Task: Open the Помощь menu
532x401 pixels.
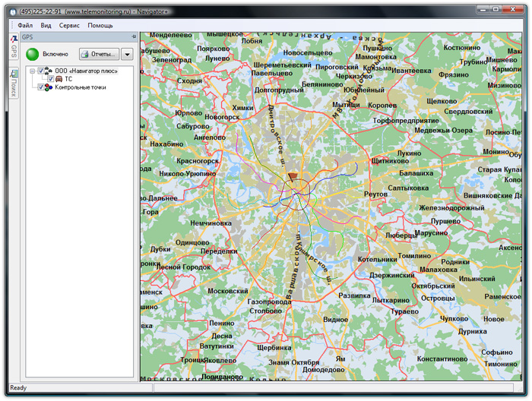Action: coord(100,25)
